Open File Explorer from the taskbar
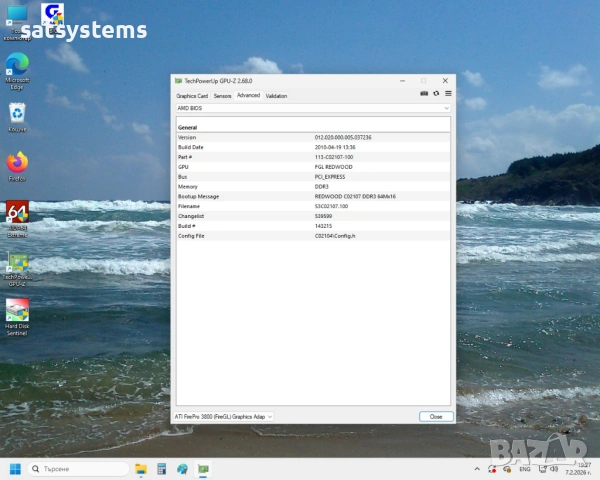The height and width of the screenshot is (480, 600). tap(141, 469)
